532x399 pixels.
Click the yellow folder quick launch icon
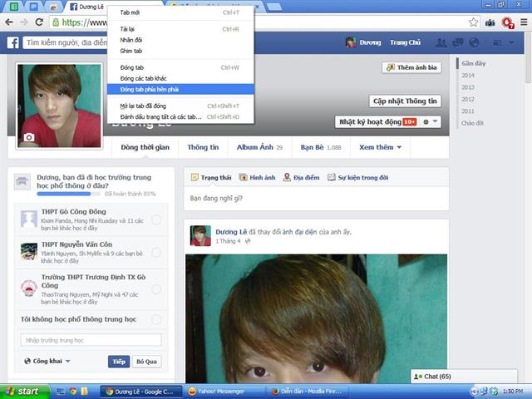[84, 392]
